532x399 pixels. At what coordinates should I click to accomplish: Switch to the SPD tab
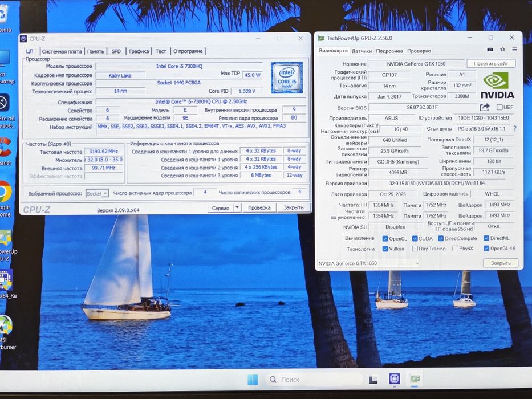pos(116,51)
